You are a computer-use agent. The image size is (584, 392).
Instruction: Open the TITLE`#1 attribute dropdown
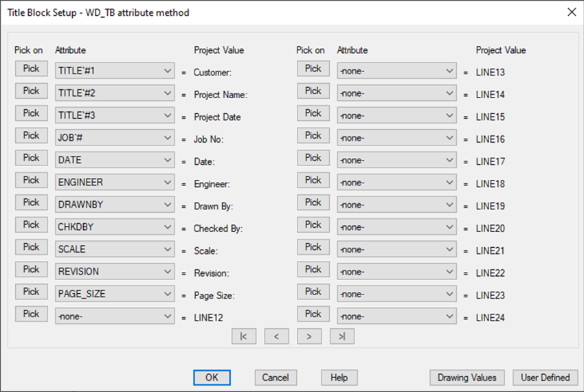115,71
